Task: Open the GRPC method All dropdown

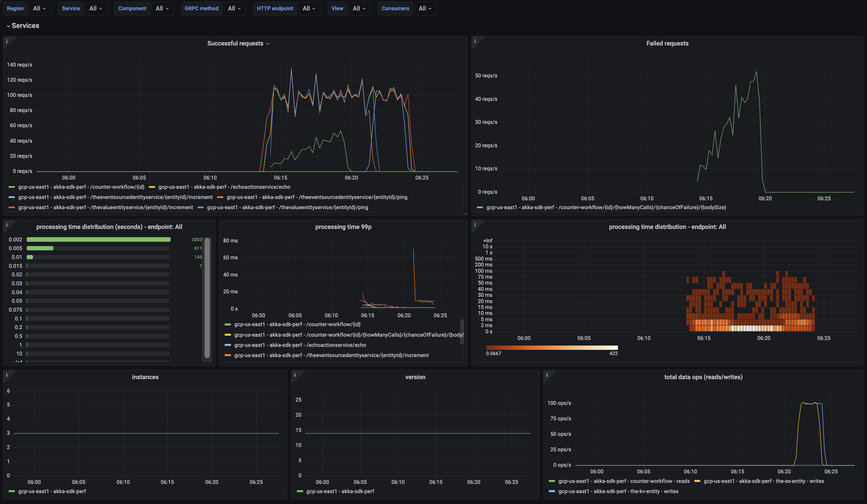Action: [235, 8]
